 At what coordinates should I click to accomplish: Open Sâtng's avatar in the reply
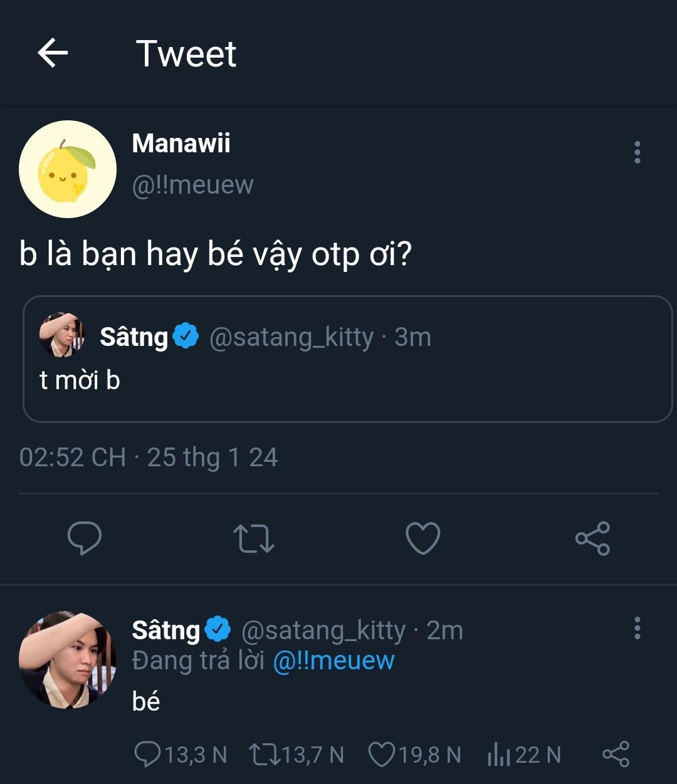[68, 660]
